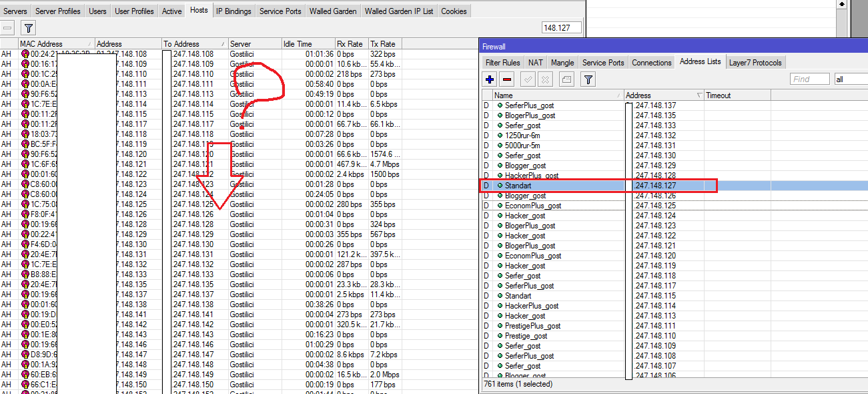Click green dot icon beside PrestigePlus_gost entry
868x394 pixels.
coord(500,326)
